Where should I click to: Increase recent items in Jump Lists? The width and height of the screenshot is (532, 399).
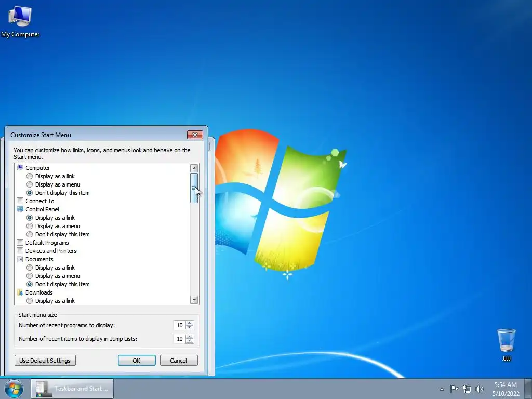tap(190, 336)
